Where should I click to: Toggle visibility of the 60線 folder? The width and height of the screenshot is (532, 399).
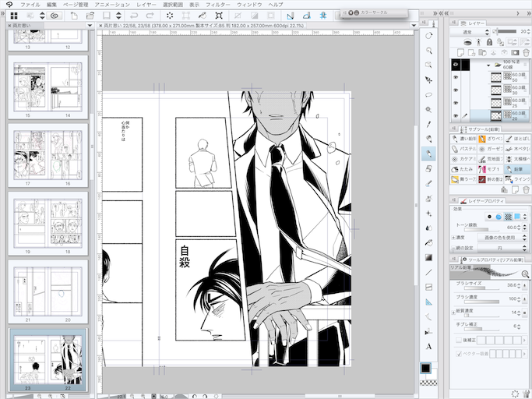pos(456,65)
